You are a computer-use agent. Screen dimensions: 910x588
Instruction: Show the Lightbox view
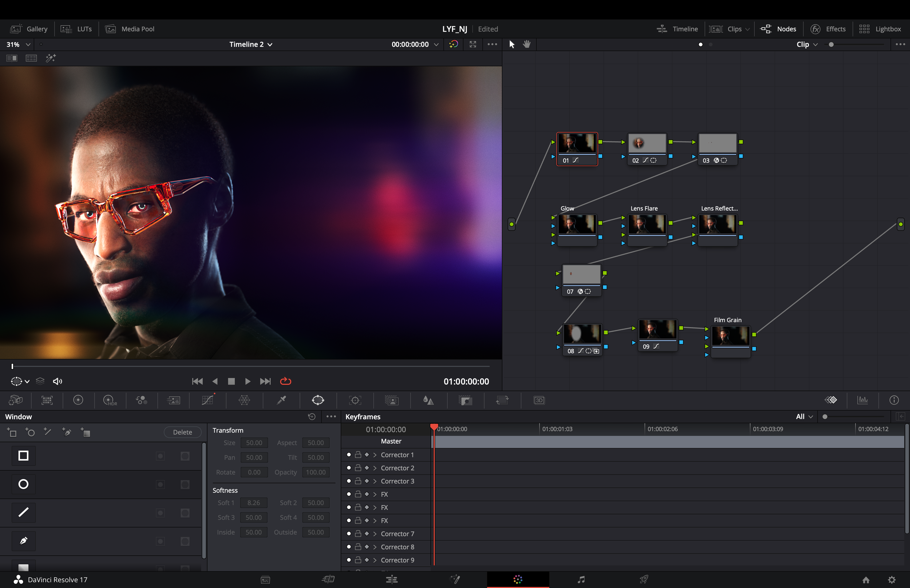pyautogui.click(x=880, y=29)
